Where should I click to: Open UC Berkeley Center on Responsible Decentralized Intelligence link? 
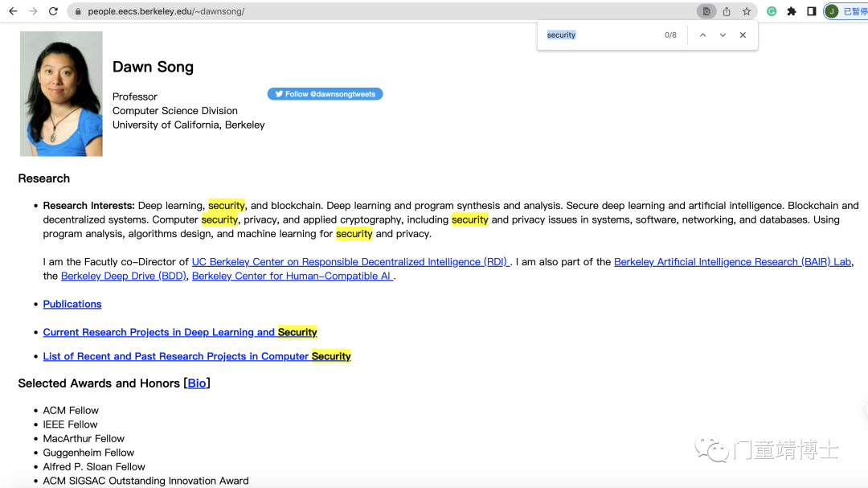350,262
